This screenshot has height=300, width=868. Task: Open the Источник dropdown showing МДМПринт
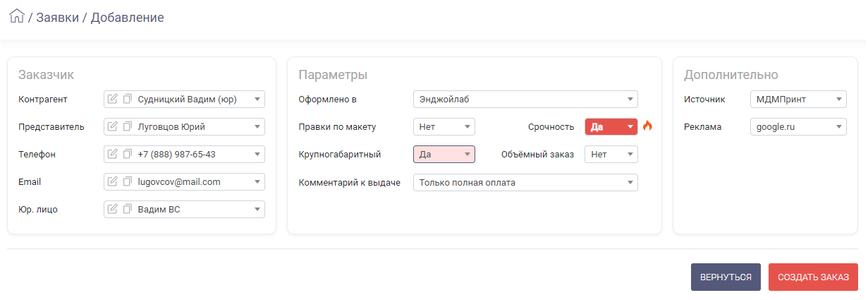tap(799, 100)
